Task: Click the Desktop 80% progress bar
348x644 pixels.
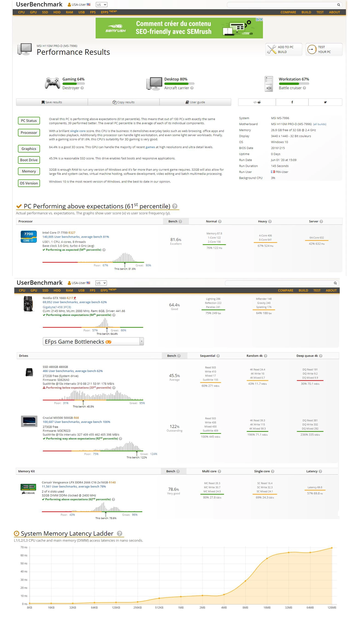Action: pyautogui.click(x=179, y=84)
